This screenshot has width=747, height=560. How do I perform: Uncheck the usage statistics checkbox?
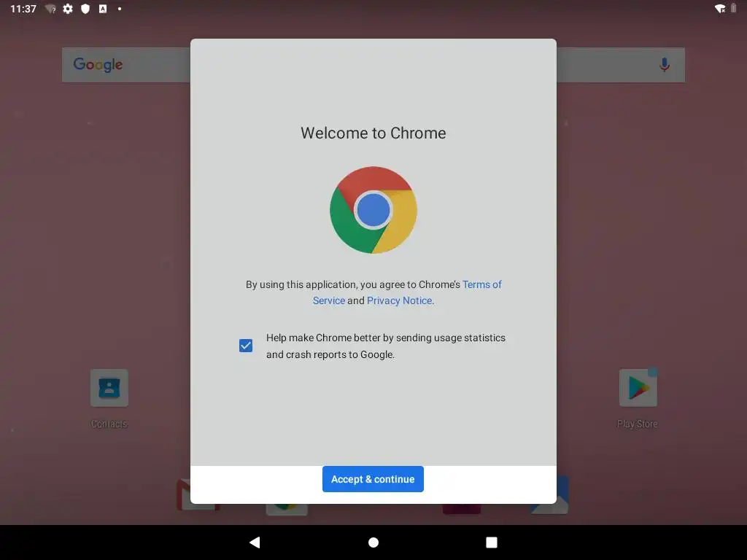[x=246, y=346]
